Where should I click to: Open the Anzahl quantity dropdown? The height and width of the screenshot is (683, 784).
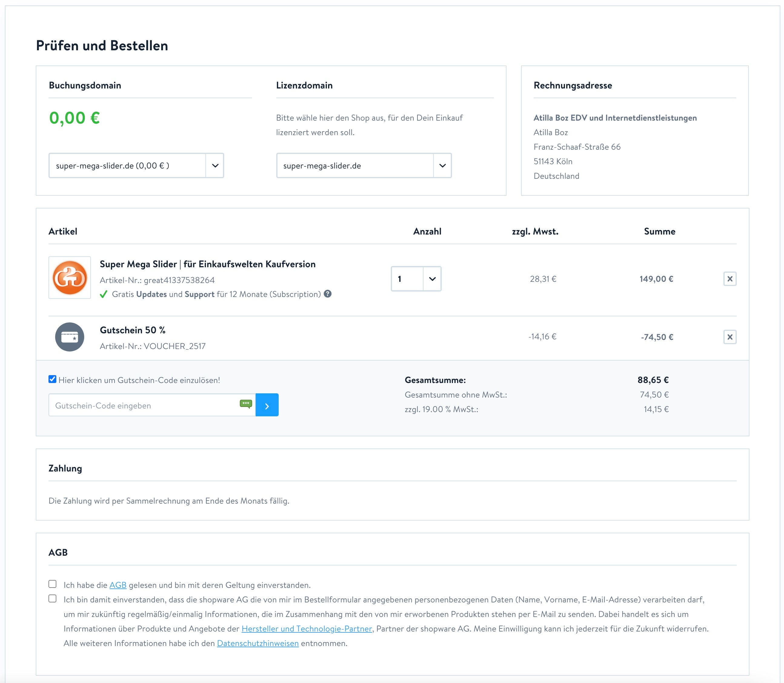point(416,278)
